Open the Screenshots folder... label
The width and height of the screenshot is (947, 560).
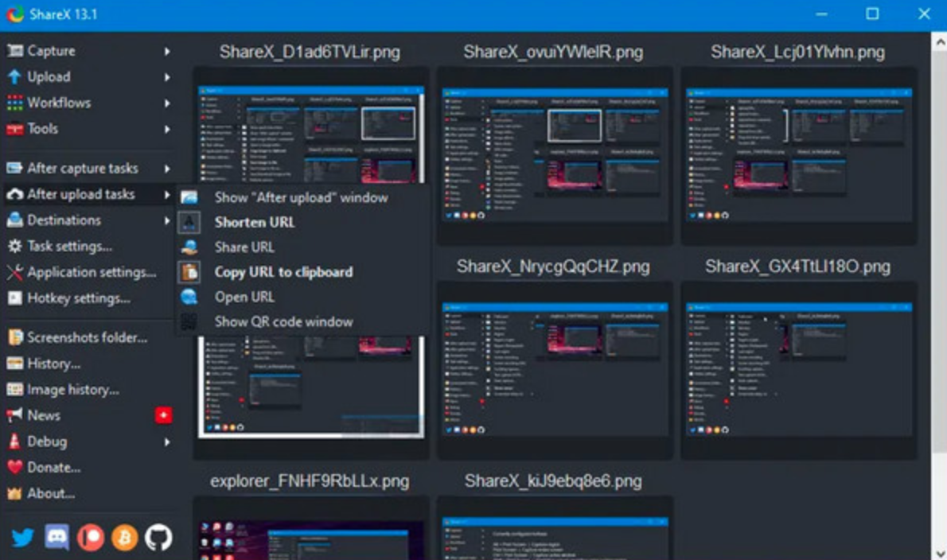(x=87, y=337)
